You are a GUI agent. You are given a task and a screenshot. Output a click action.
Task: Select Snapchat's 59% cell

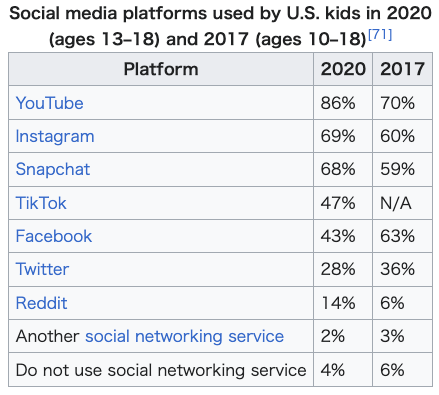click(402, 170)
